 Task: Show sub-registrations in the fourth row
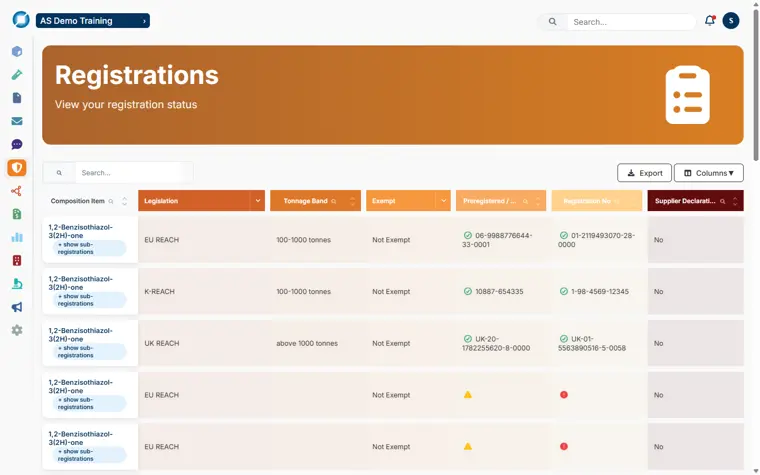89,403
